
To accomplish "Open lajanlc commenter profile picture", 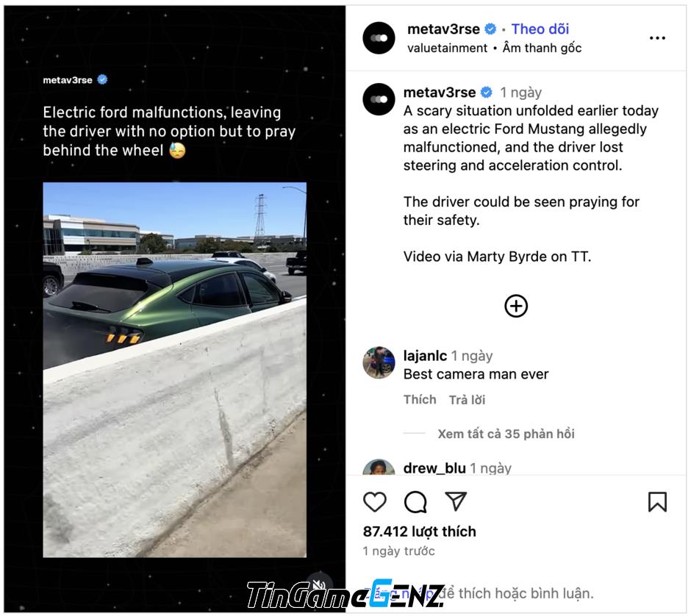I will 379,362.
